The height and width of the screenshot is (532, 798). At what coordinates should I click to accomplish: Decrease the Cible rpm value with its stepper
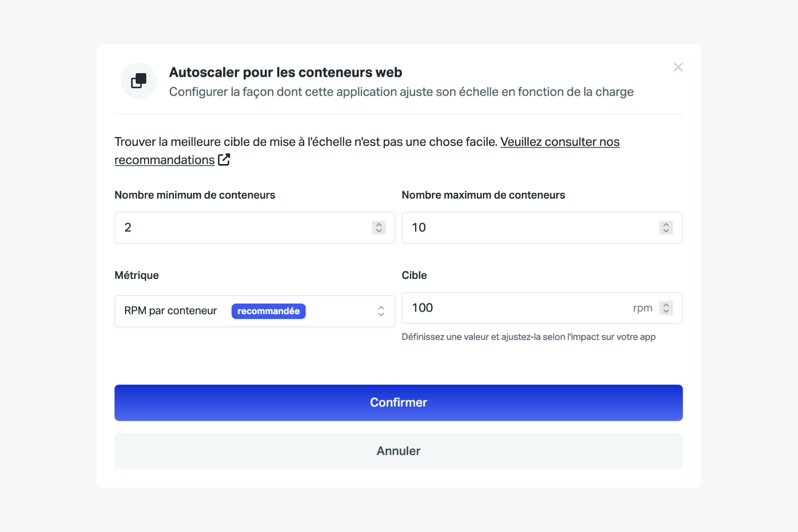(x=665, y=311)
